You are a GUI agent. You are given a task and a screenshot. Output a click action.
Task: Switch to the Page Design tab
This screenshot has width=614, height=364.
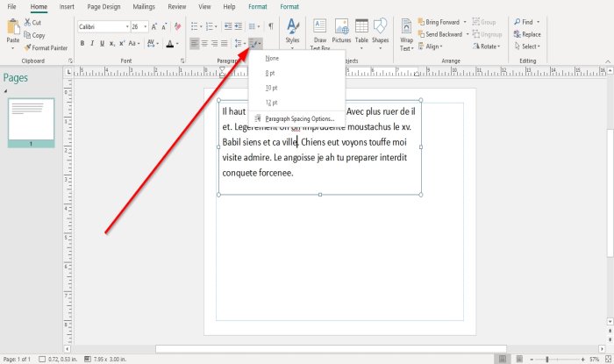(x=104, y=7)
